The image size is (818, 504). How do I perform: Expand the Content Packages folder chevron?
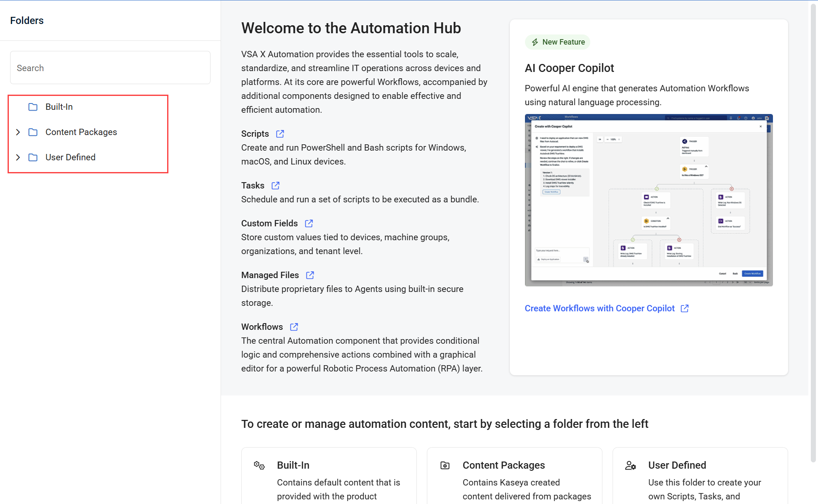point(18,132)
